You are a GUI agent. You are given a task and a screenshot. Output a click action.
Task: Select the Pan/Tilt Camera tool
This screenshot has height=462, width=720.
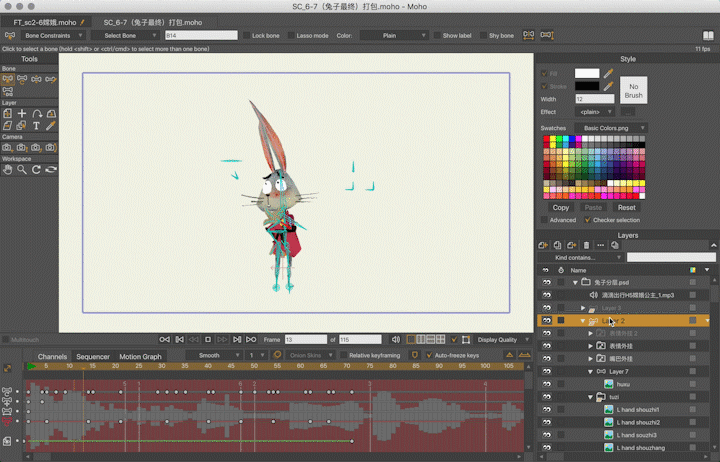[x=51, y=147]
